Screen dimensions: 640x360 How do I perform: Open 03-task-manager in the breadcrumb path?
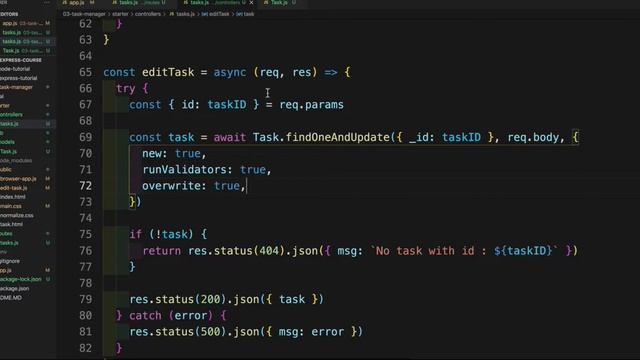(x=84, y=14)
